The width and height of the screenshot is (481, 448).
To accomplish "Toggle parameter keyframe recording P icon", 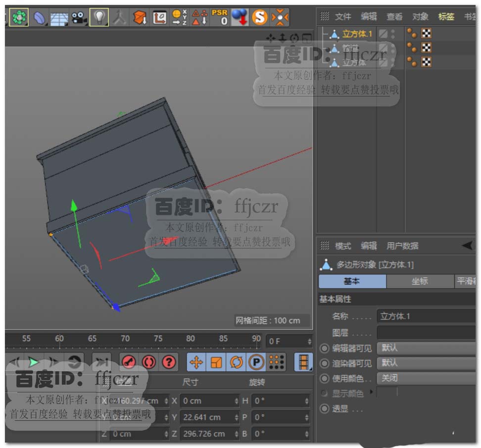I will coord(256,362).
